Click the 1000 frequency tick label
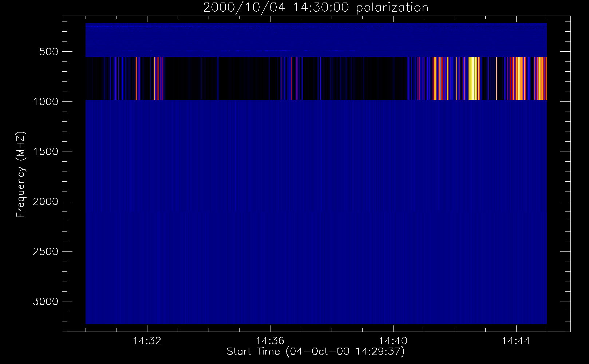Screen dimensions: 589x364 [x=46, y=102]
